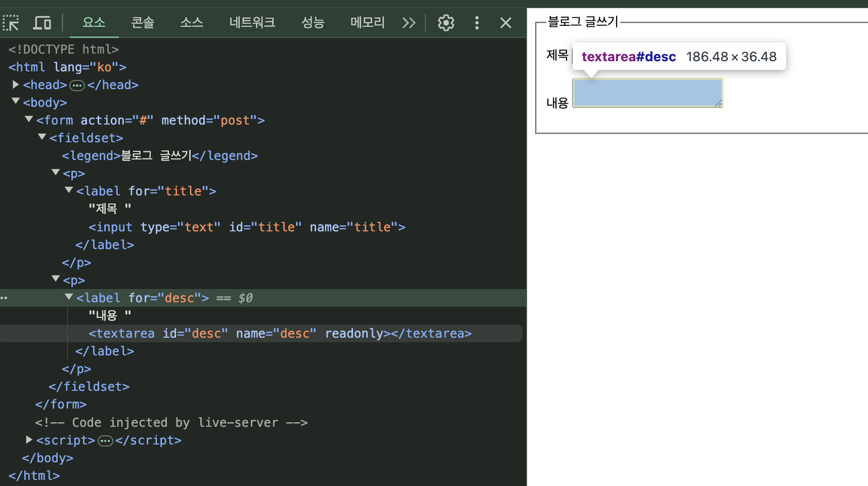
Task: Switch to the 콘솔 tab
Action: pyautogui.click(x=143, y=22)
